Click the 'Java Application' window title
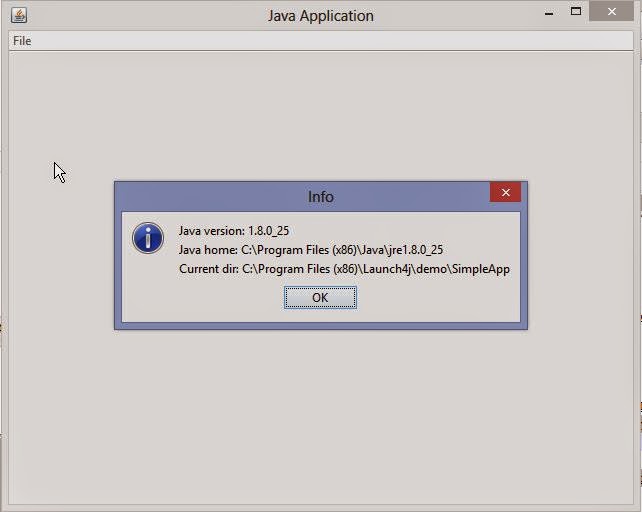The width and height of the screenshot is (642, 512). (x=321, y=16)
